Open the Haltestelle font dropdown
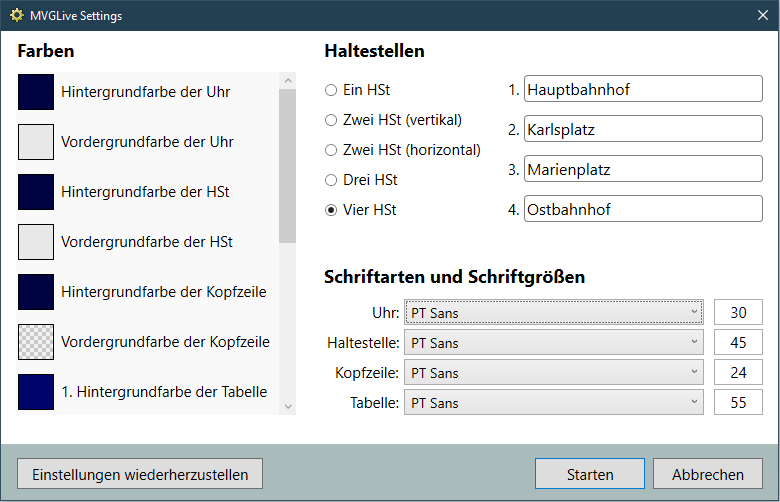This screenshot has width=780, height=502. 554,342
